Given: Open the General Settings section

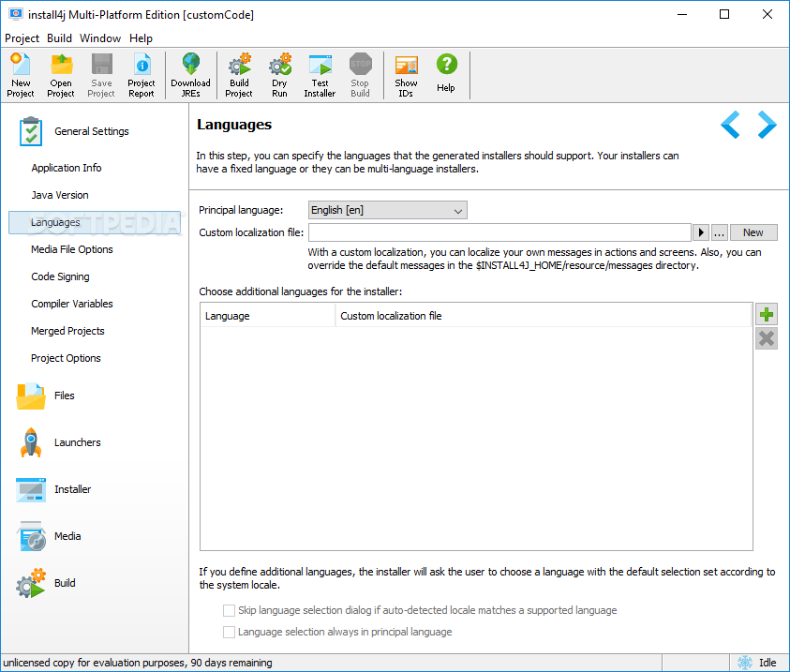Looking at the screenshot, I should click(74, 131).
